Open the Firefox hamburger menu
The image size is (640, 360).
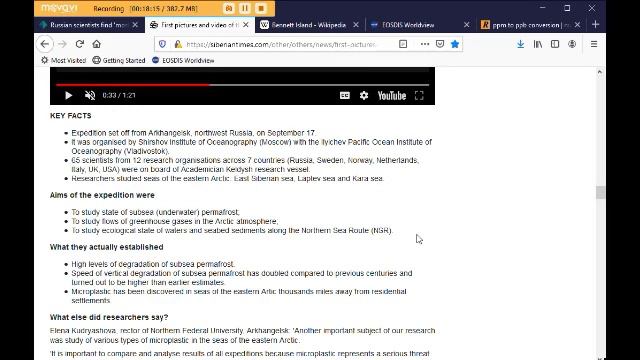594,44
